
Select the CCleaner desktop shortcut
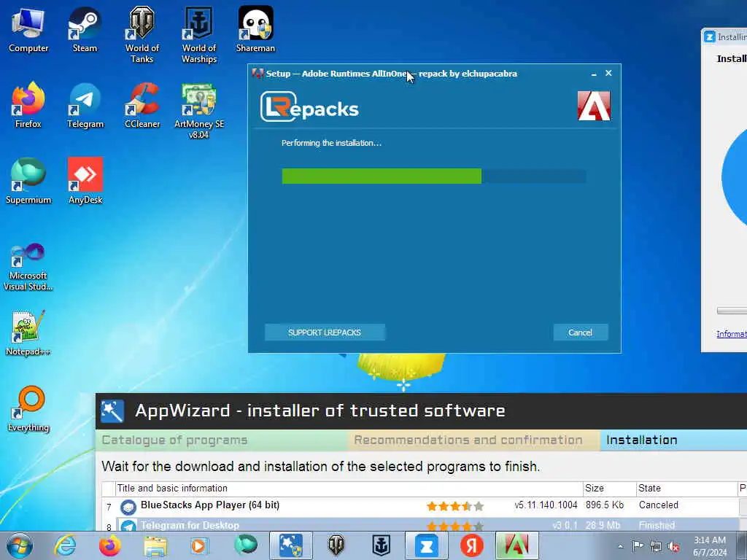tap(142, 106)
